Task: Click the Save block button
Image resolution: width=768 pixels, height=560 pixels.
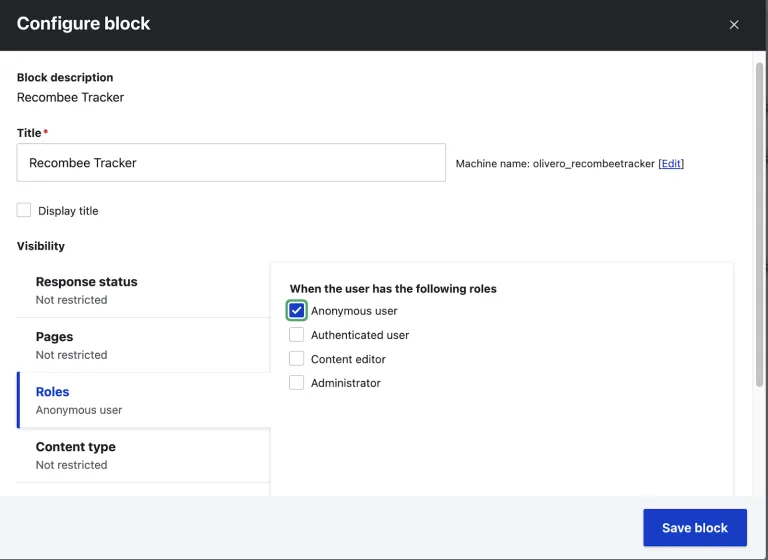Action: (x=695, y=528)
